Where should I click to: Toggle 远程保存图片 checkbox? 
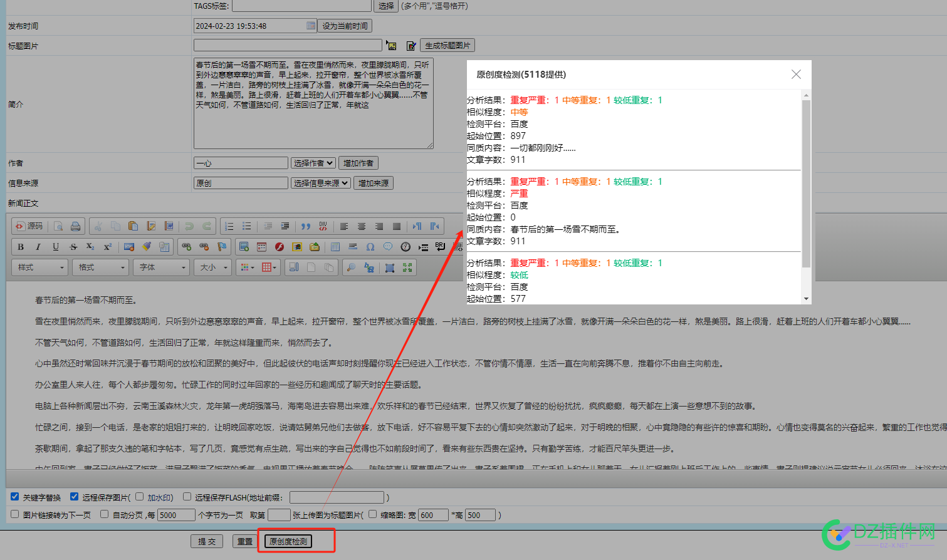(74, 497)
